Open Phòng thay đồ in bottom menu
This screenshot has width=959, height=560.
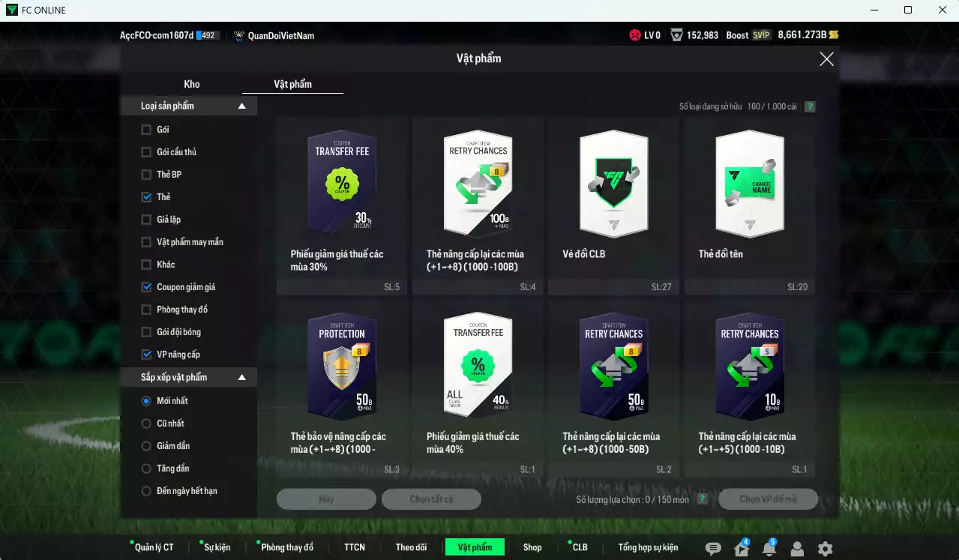[286, 547]
